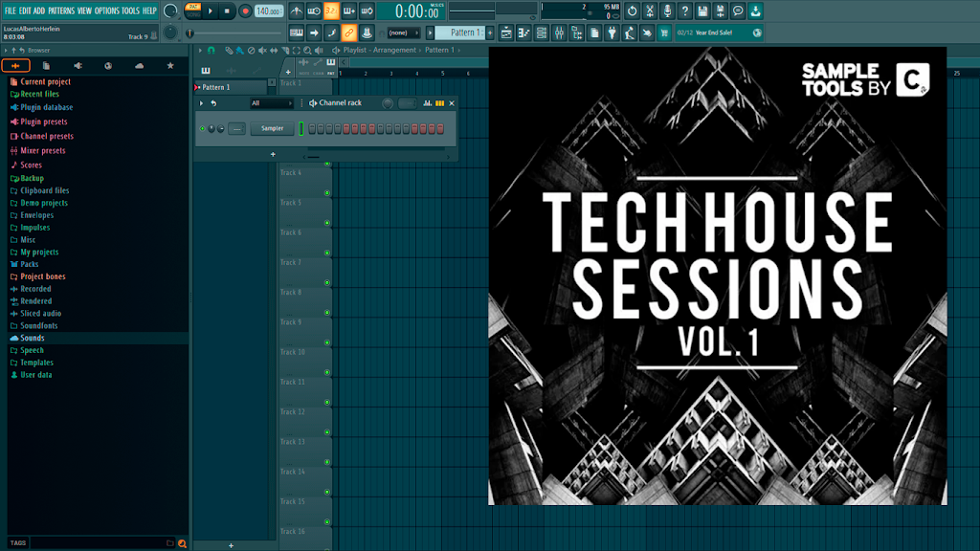Screen dimensions: 980x551
Task: Toggle the first step of the Sampler sequencer
Action: click(x=312, y=129)
